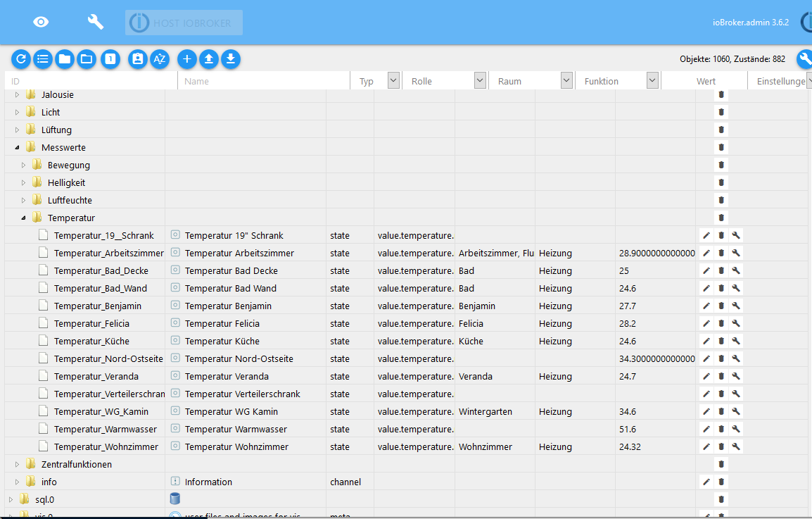Screen dimensions: 812x519
Task: Click the refresh objects toolbar button
Action: pos(21,59)
